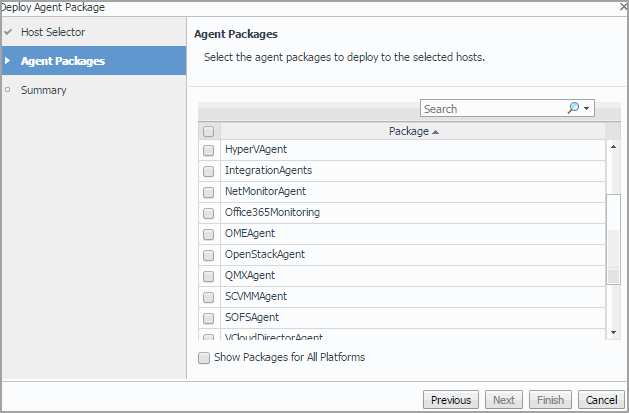Select the Agent Packages step

(62, 61)
